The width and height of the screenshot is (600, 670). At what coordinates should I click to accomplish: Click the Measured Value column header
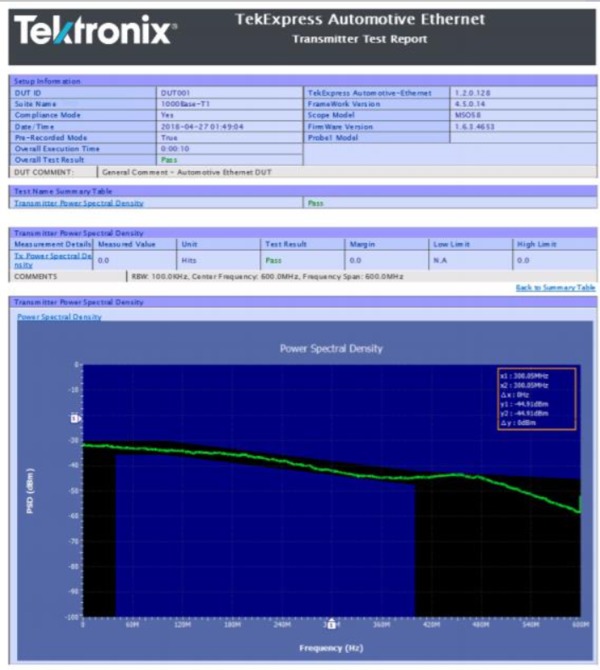pos(126,244)
